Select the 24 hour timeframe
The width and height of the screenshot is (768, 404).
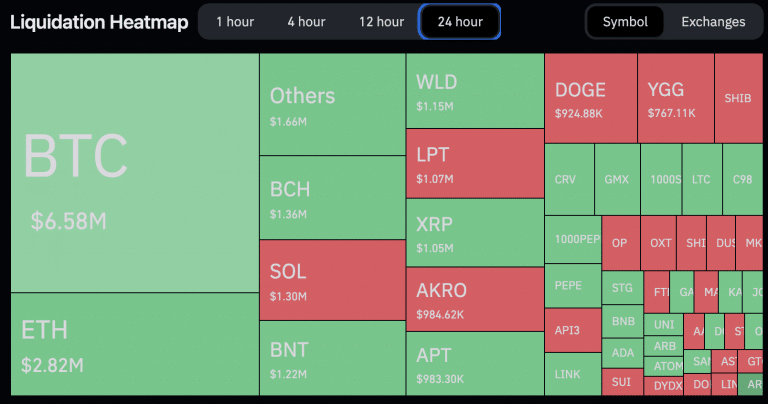[x=460, y=21]
